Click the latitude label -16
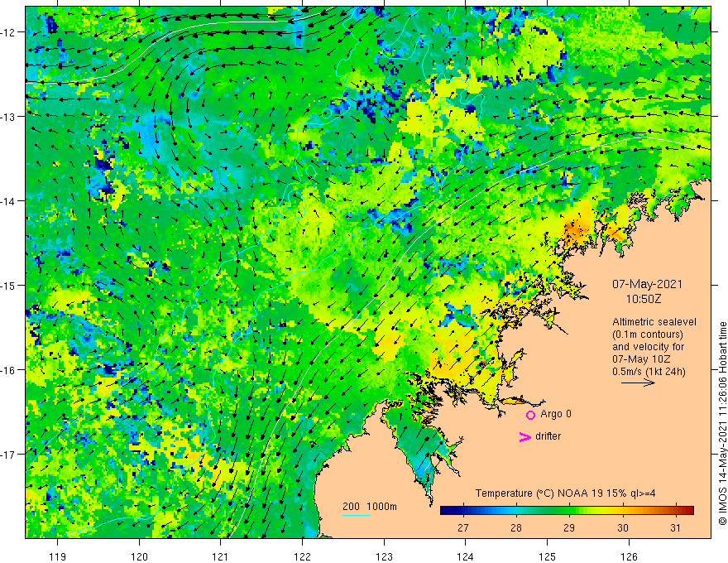The width and height of the screenshot is (728, 563). (8, 370)
